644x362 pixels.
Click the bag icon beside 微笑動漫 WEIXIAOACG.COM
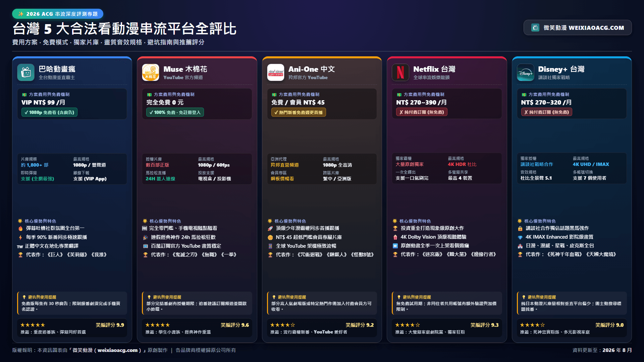(535, 27)
